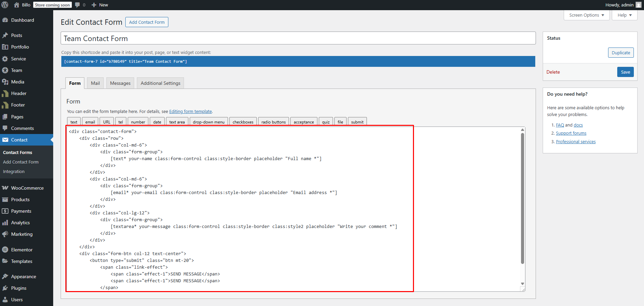The height and width of the screenshot is (306, 644).
Task: Click the comments bubble icon in admin bar
Action: [x=78, y=5]
